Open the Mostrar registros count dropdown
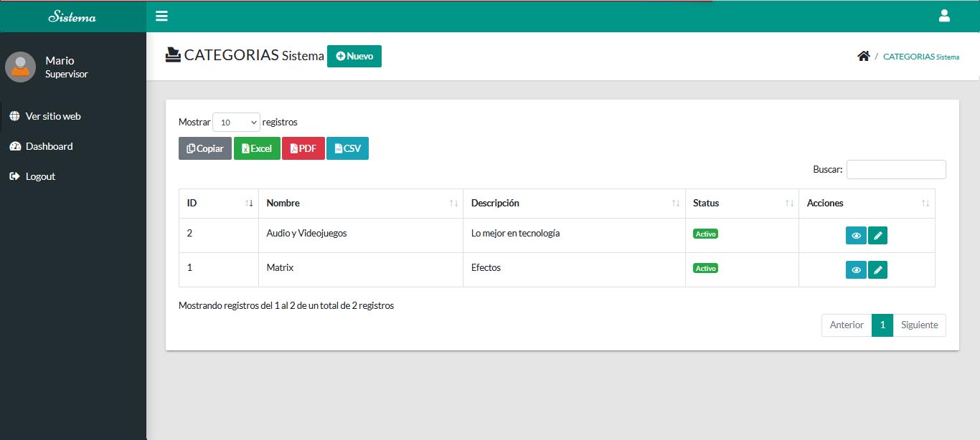 (236, 122)
